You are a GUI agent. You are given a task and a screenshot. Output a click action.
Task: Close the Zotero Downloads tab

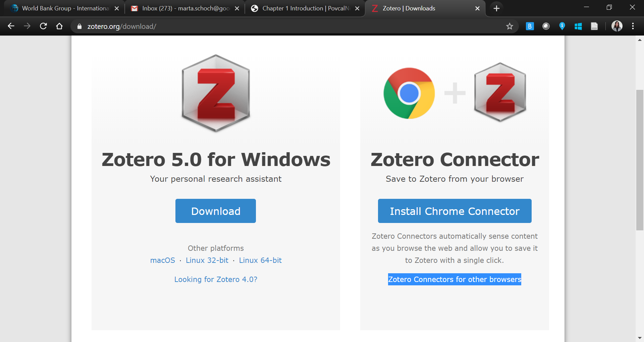[477, 8]
